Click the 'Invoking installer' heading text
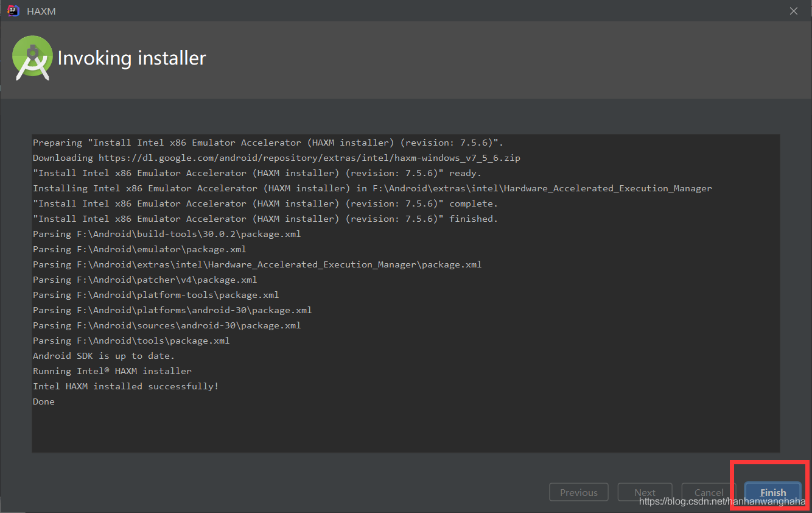This screenshot has width=812, height=513. pos(131,58)
